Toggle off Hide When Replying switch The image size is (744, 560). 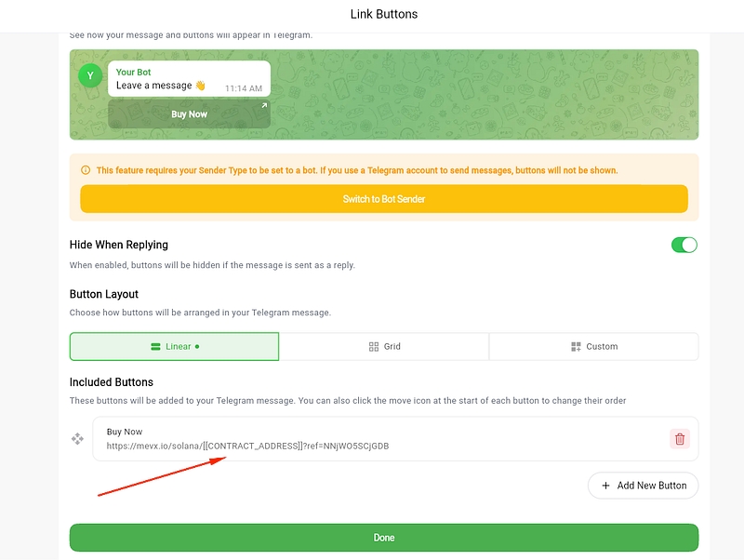tap(684, 245)
